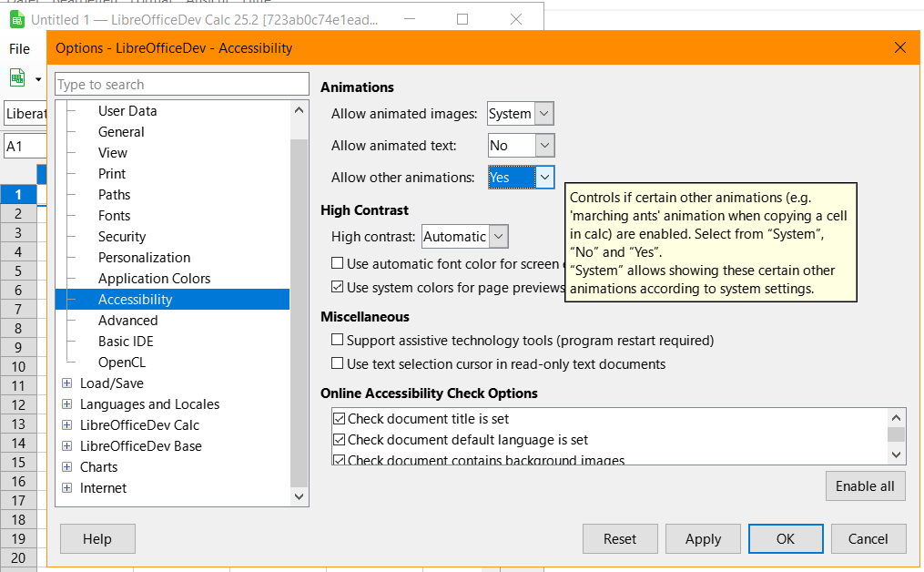Open the High contrast Automatic dropdown

[x=465, y=237]
